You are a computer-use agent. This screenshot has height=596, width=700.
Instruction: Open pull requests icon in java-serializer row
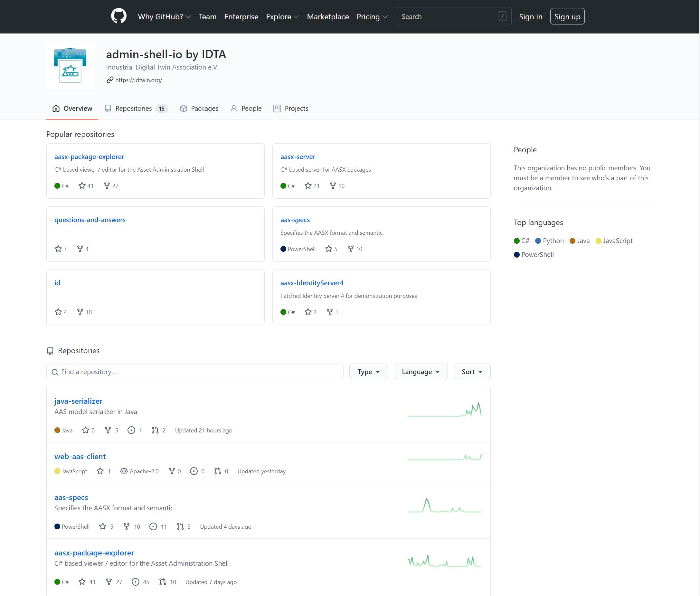(155, 430)
